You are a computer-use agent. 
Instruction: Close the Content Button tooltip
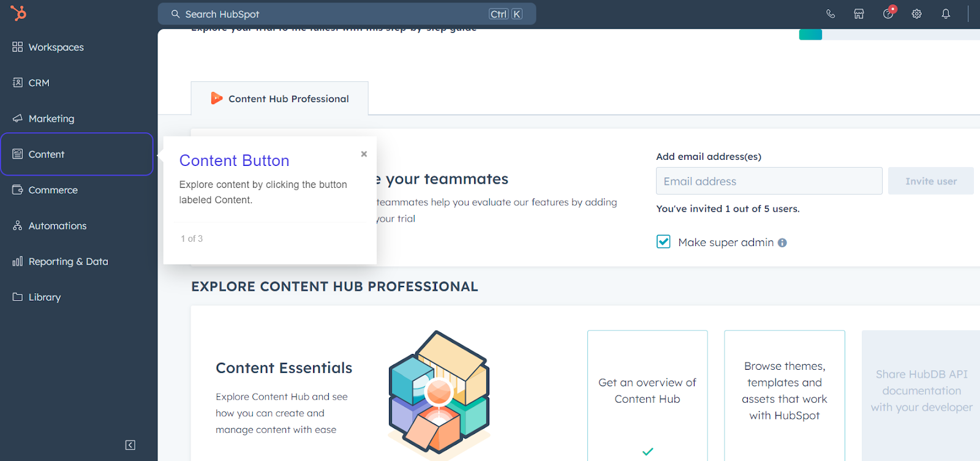pos(364,154)
